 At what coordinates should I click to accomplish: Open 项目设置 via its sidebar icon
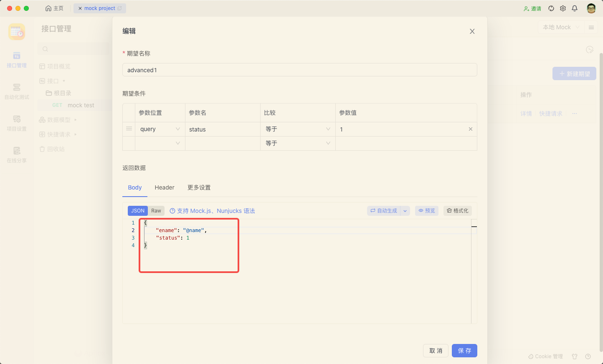(16, 123)
